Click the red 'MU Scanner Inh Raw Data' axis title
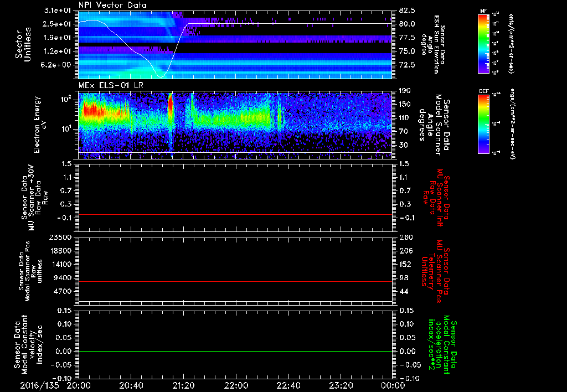567x392 pixels. tap(436, 198)
